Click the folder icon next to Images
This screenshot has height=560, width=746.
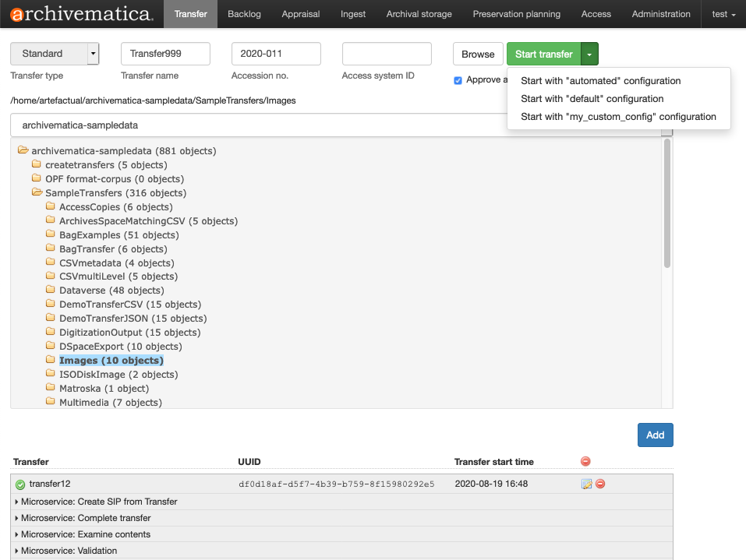[50, 360]
